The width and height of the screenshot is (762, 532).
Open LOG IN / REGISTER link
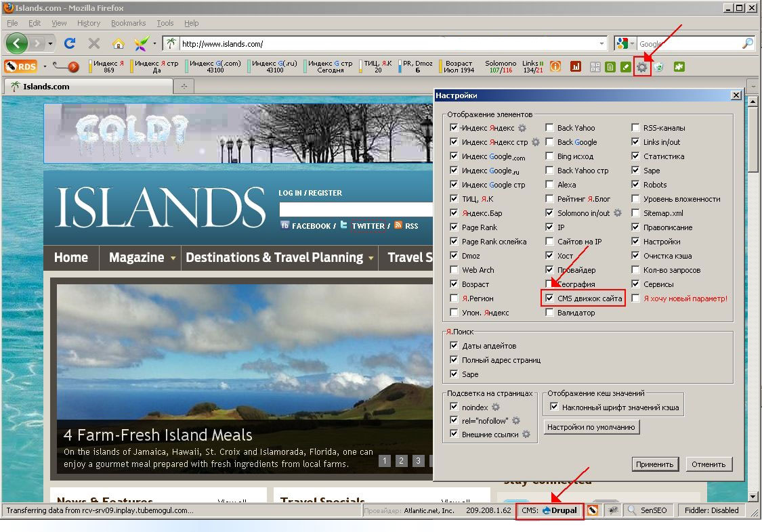[310, 193]
